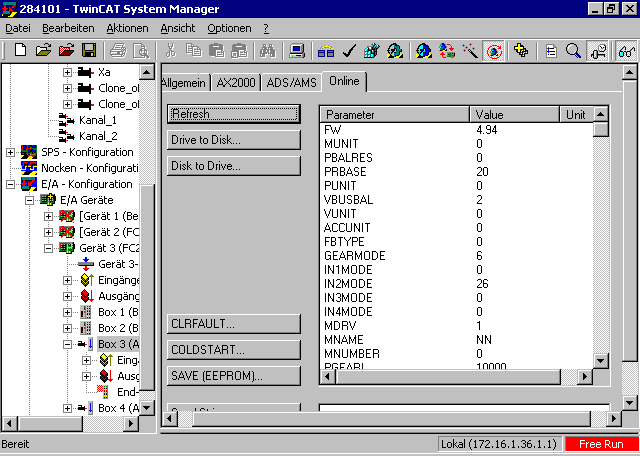The height and width of the screenshot is (456, 640).
Task: Click the CLRFAULT... button
Action: pyautogui.click(x=234, y=324)
